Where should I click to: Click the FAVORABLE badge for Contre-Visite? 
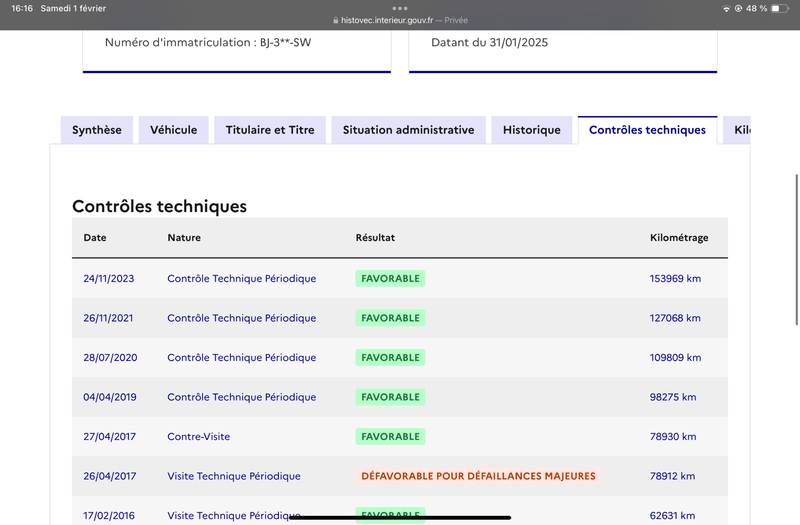tap(390, 437)
